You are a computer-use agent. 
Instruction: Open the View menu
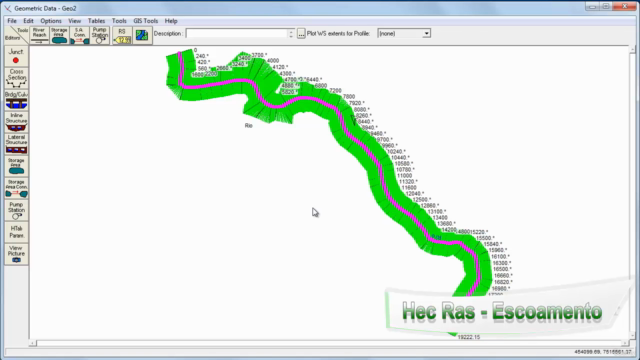point(74,21)
